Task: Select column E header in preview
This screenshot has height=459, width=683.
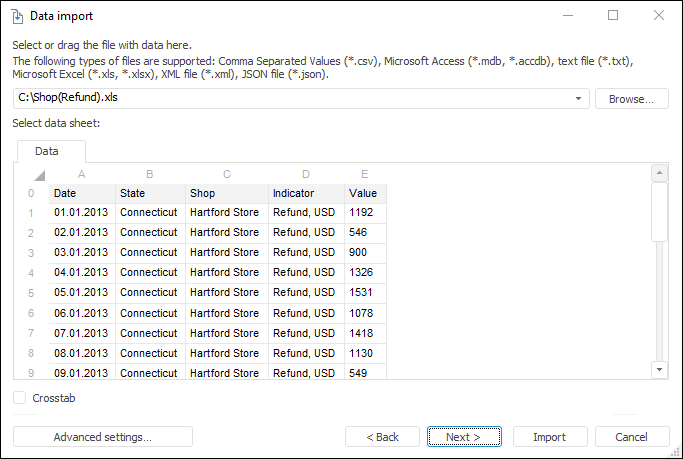Action: pyautogui.click(x=364, y=174)
